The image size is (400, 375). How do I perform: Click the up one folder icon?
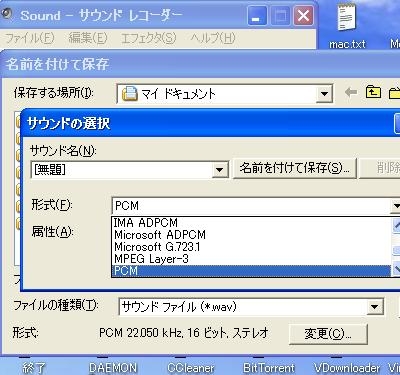click(373, 92)
